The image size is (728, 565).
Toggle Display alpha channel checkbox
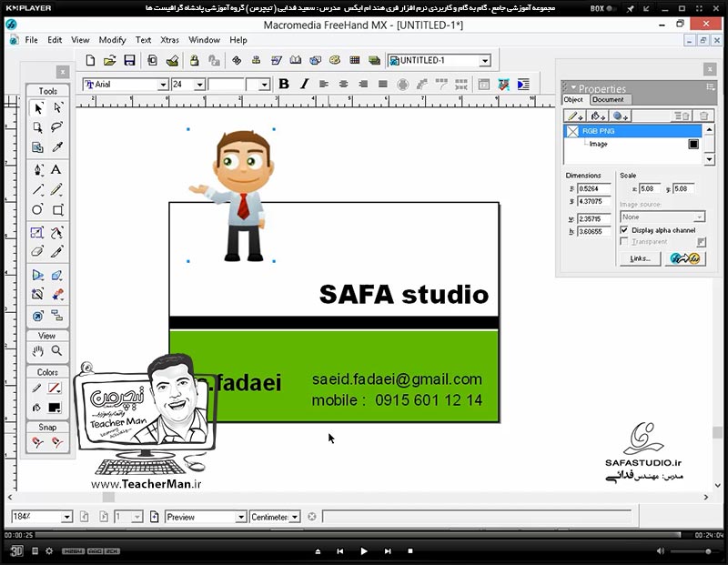(x=624, y=230)
